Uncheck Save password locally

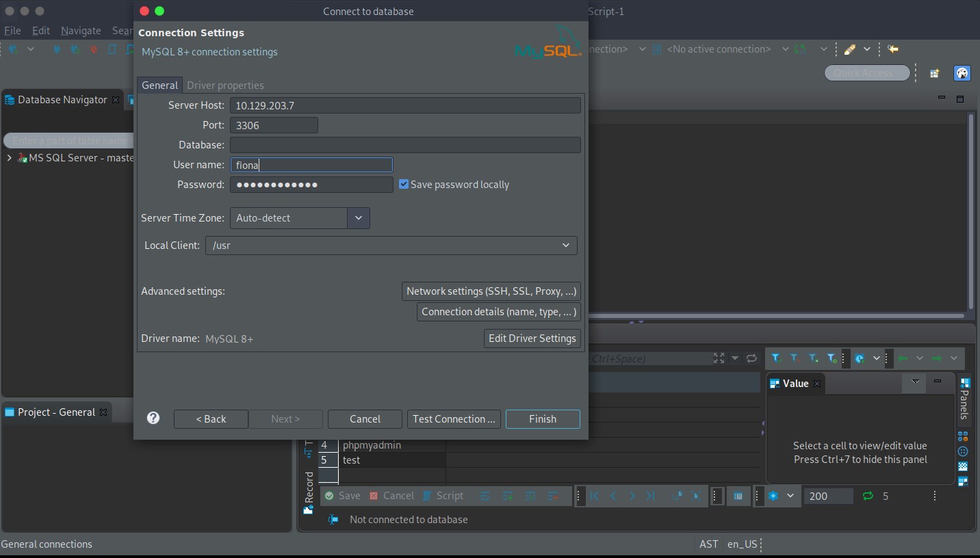[404, 184]
